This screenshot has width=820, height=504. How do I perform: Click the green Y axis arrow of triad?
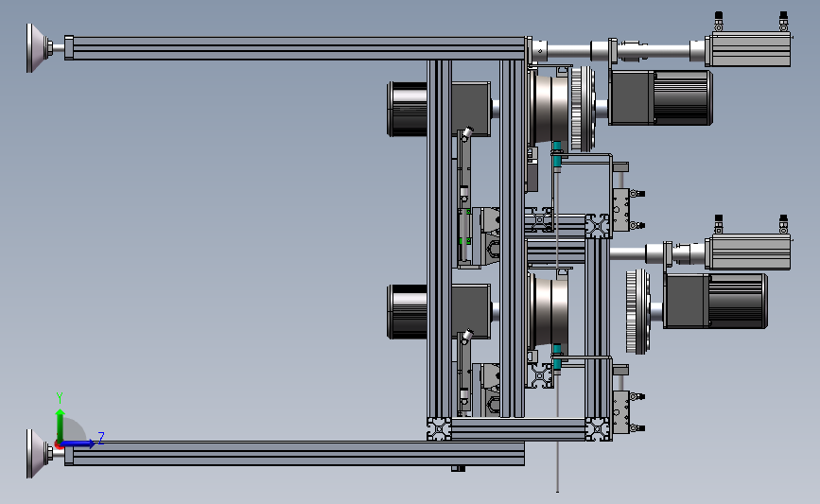pos(61,426)
